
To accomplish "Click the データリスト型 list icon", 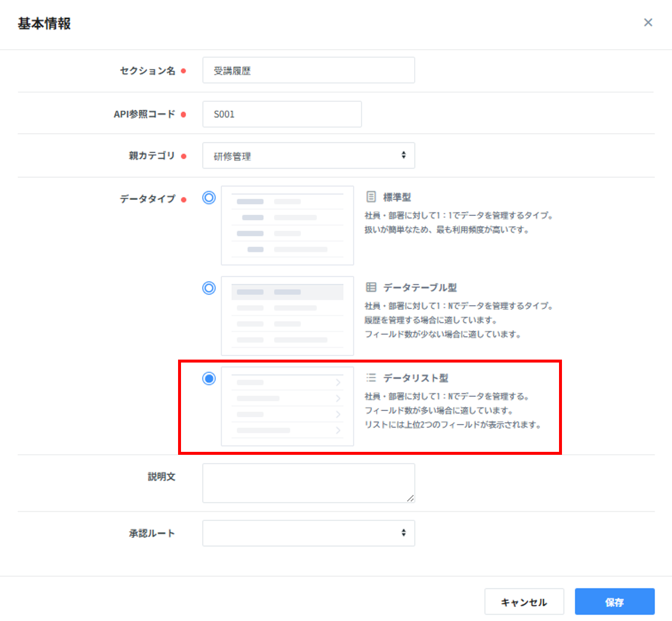I will (x=371, y=377).
